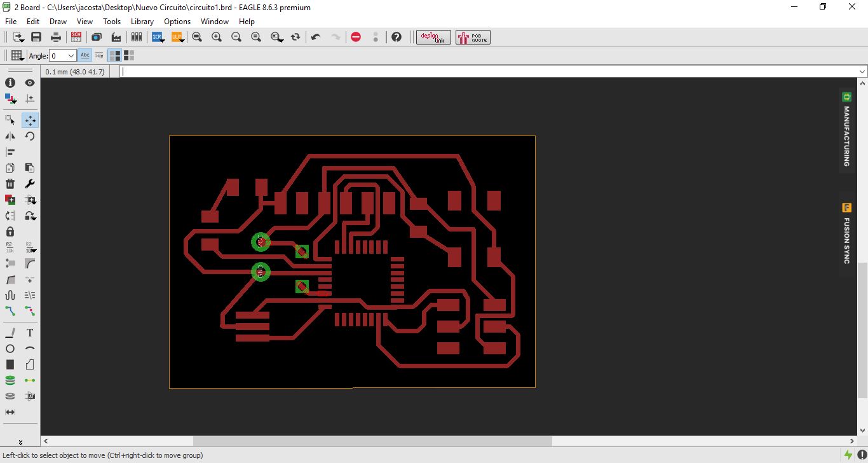
Task: Click the Design Link button
Action: click(434, 38)
